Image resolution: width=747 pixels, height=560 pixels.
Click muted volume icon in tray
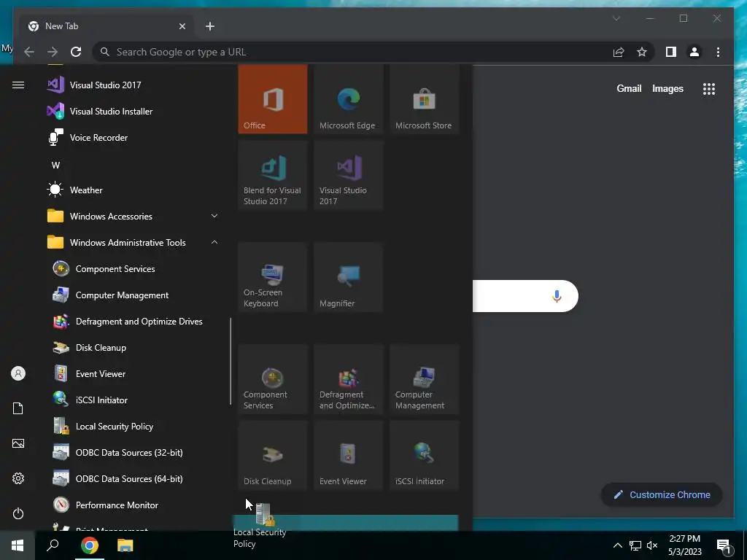pyautogui.click(x=652, y=545)
